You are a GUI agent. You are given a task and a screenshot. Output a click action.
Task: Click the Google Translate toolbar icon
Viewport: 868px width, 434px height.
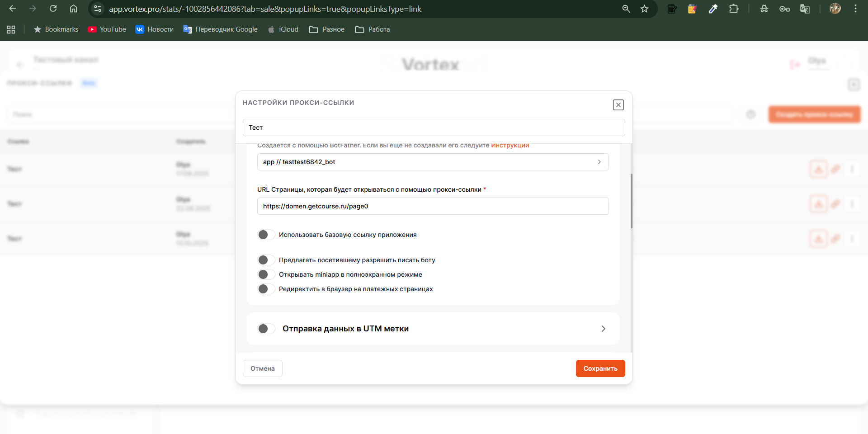point(805,9)
